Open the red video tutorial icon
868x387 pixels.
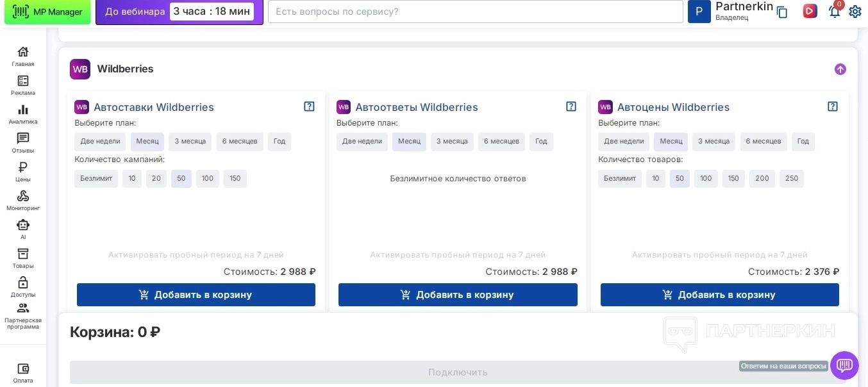[x=810, y=11]
